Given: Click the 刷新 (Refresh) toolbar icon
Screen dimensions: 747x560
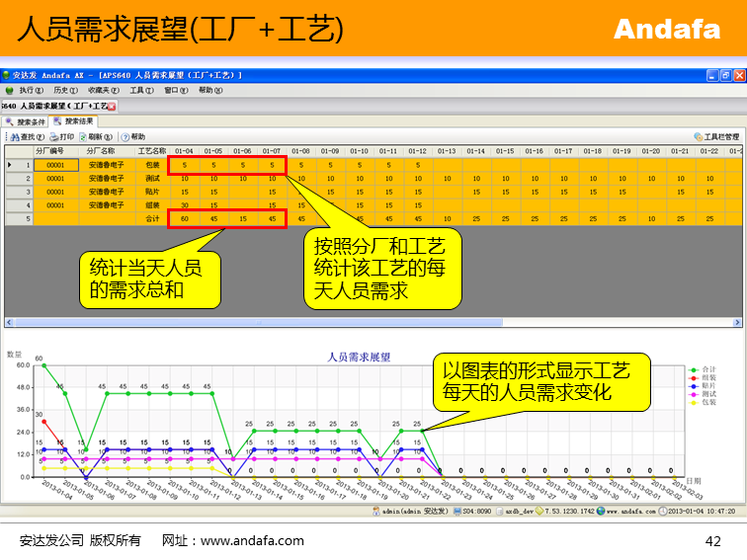Looking at the screenshot, I should pyautogui.click(x=83, y=136).
